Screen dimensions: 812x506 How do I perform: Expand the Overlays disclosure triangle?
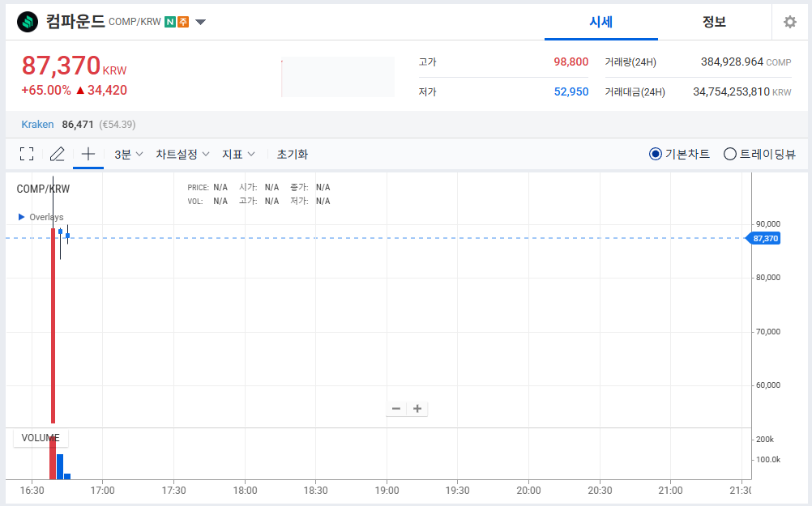pyautogui.click(x=21, y=217)
